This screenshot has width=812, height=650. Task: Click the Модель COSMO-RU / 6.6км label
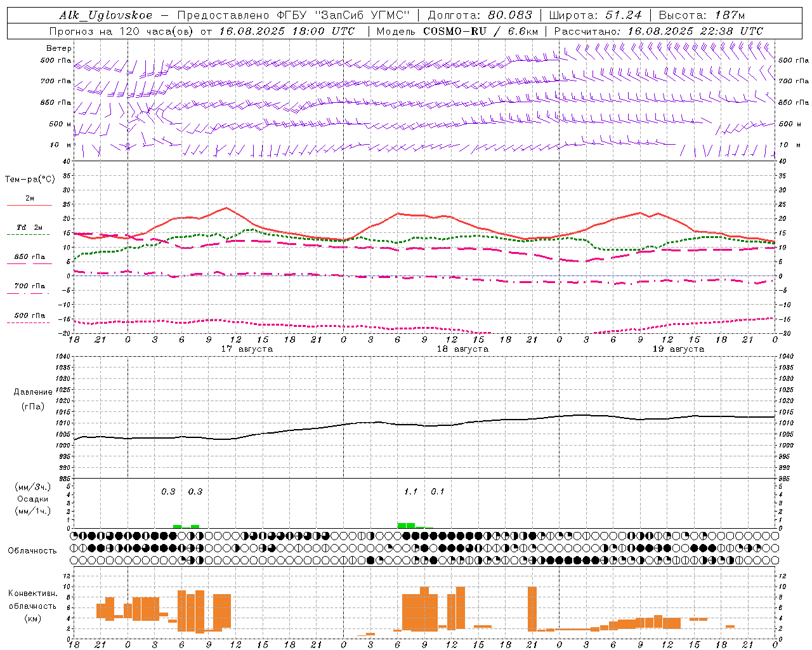457,31
